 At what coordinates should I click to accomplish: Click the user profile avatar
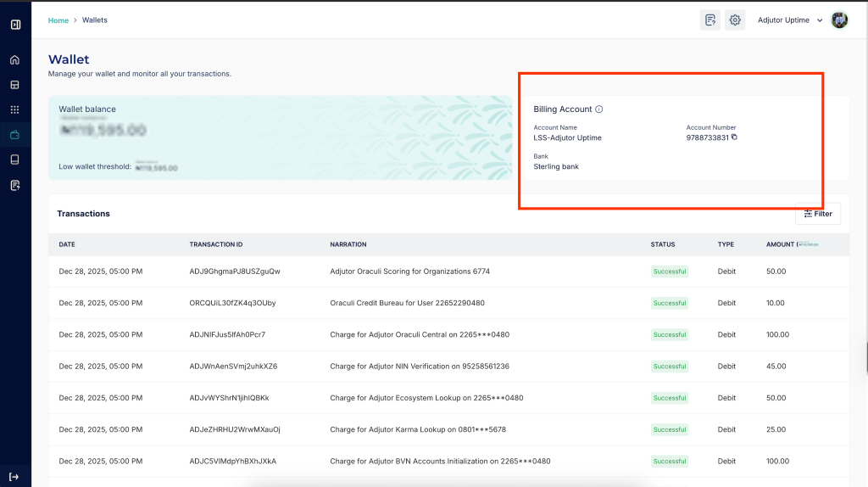(x=839, y=20)
